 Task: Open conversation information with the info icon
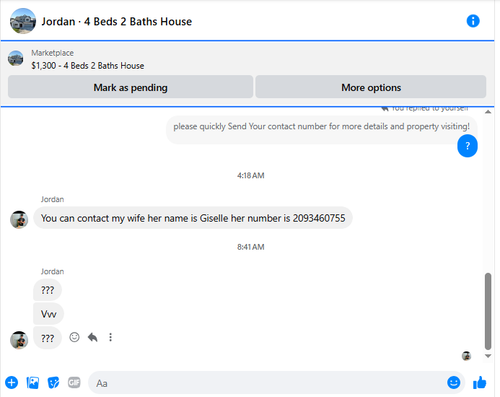click(473, 21)
